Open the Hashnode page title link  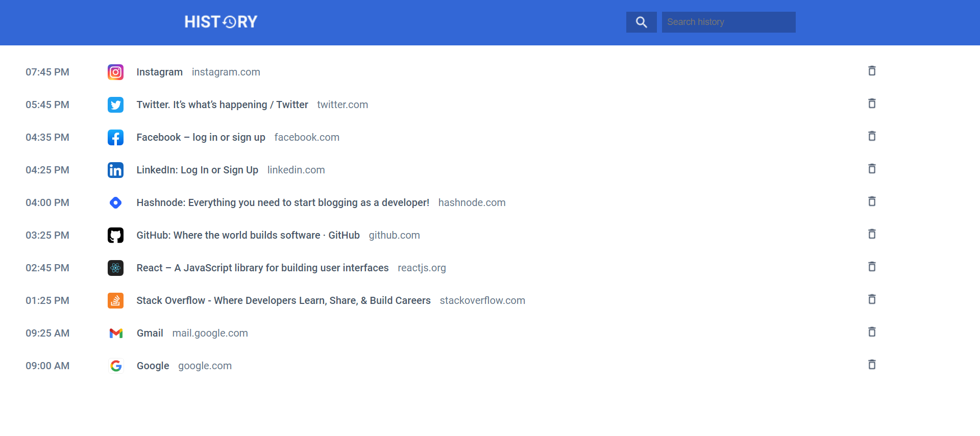pyautogui.click(x=282, y=202)
